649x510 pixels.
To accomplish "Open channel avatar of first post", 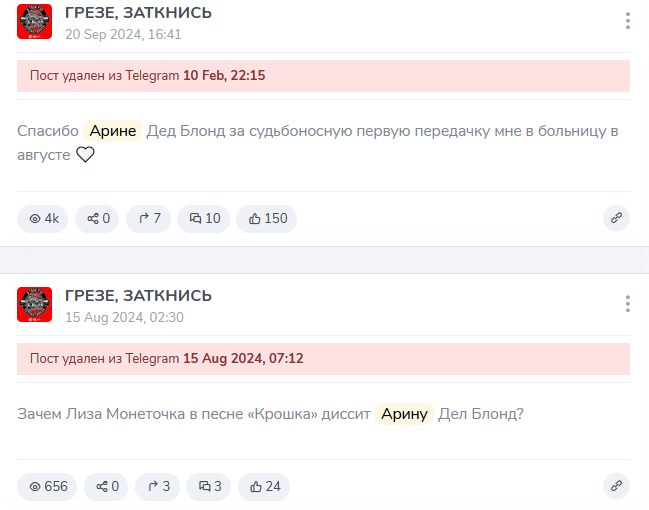I will [x=34, y=22].
